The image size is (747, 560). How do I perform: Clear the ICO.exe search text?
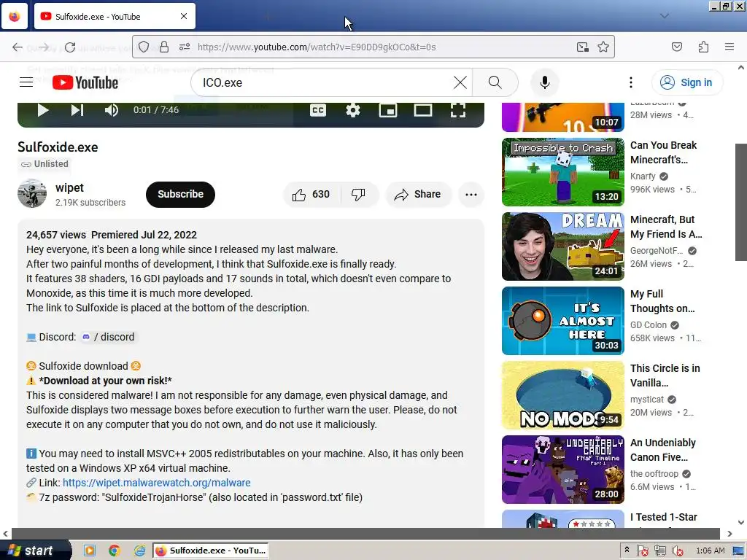tap(460, 82)
